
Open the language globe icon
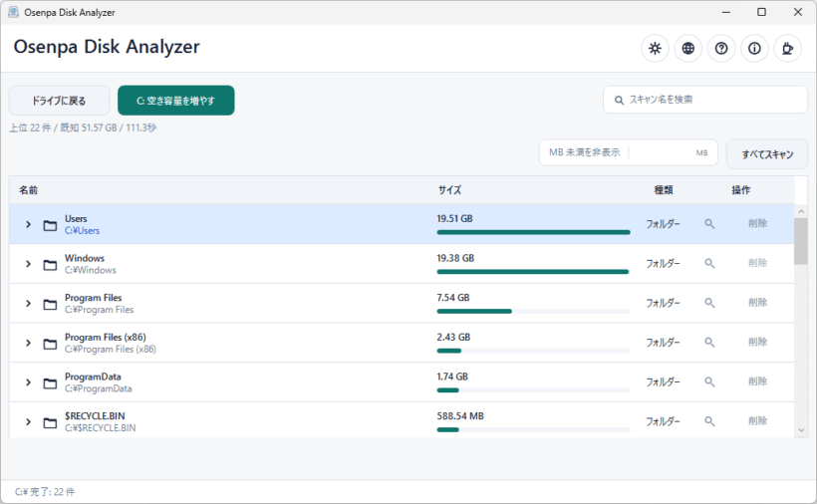[x=688, y=49]
